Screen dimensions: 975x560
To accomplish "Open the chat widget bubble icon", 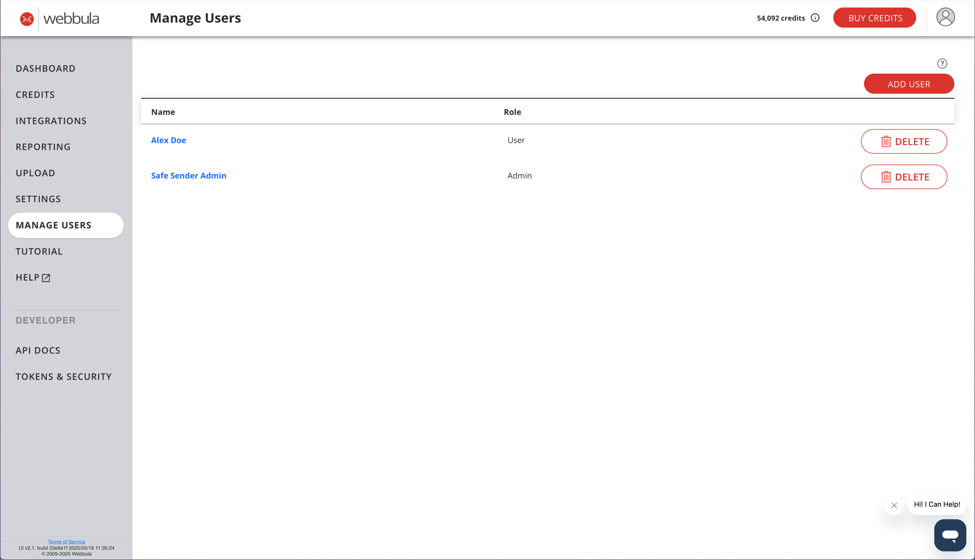I will click(x=950, y=535).
